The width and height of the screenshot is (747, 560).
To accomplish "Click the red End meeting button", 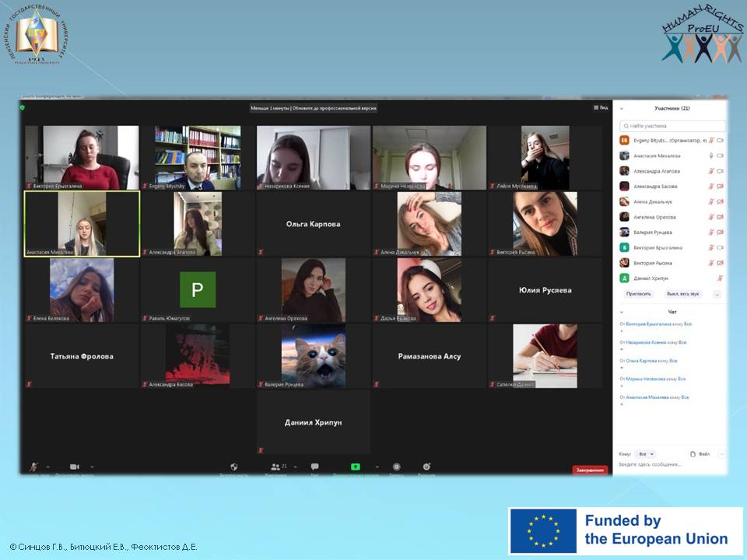I will (590, 470).
